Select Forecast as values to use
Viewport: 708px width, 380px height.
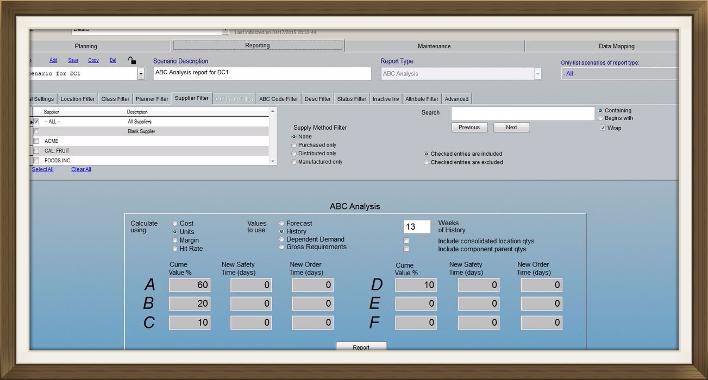(282, 223)
